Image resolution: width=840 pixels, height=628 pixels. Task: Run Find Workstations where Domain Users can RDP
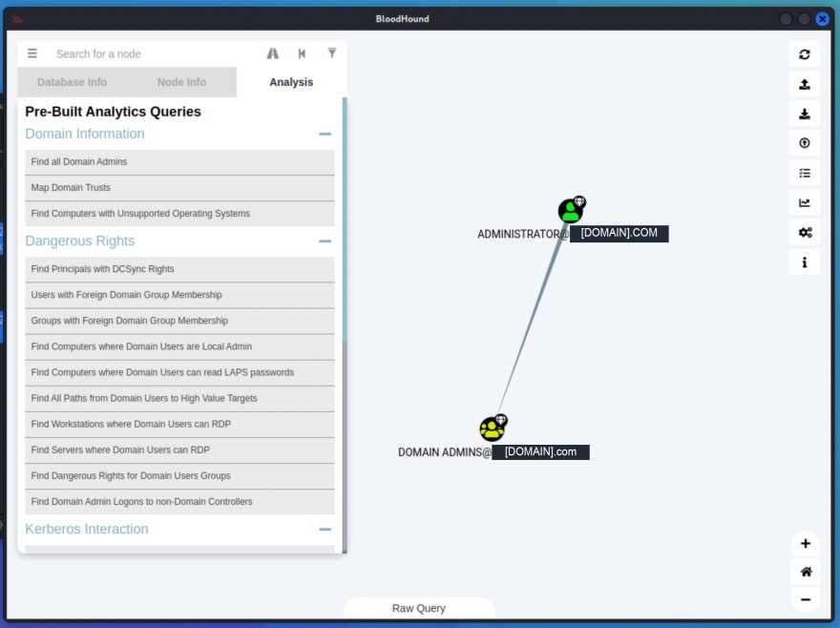[x=180, y=424]
